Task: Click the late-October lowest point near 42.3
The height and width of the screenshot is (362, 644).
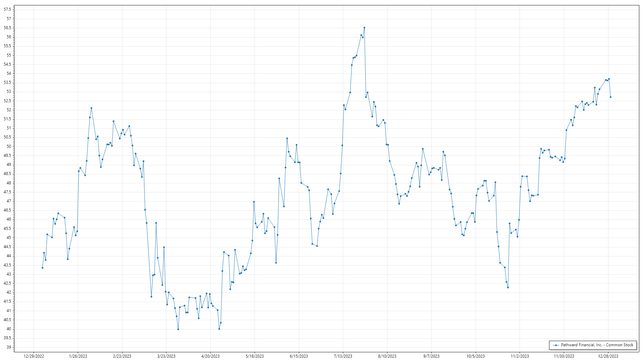Action: [x=508, y=288]
